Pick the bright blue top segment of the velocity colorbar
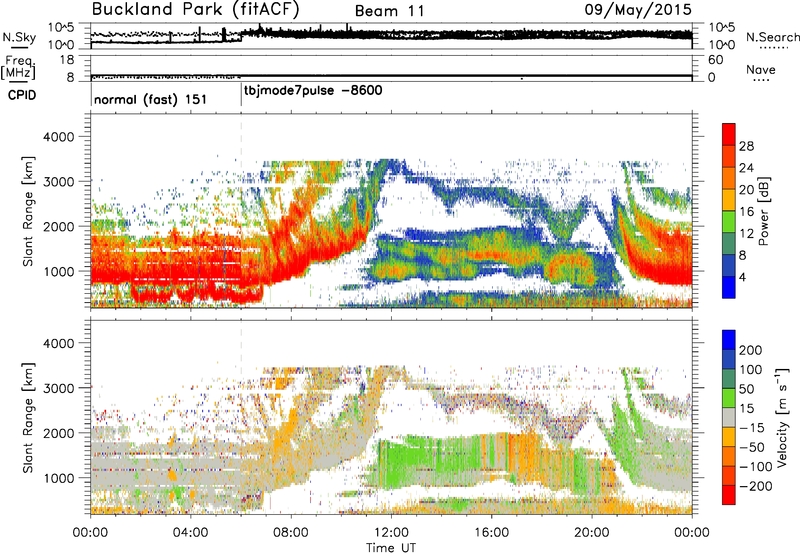 click(x=729, y=340)
